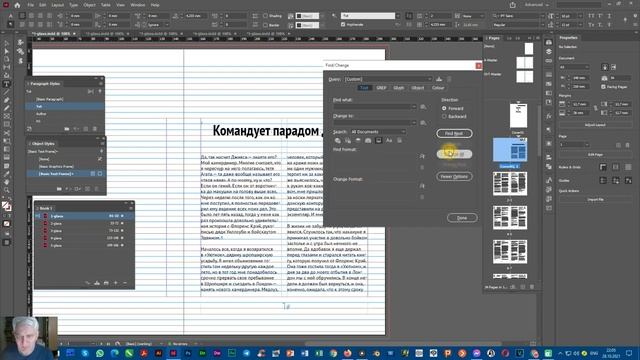The width and height of the screenshot is (640, 360).
Task: Click Import File button in Properties
Action: pos(595,200)
